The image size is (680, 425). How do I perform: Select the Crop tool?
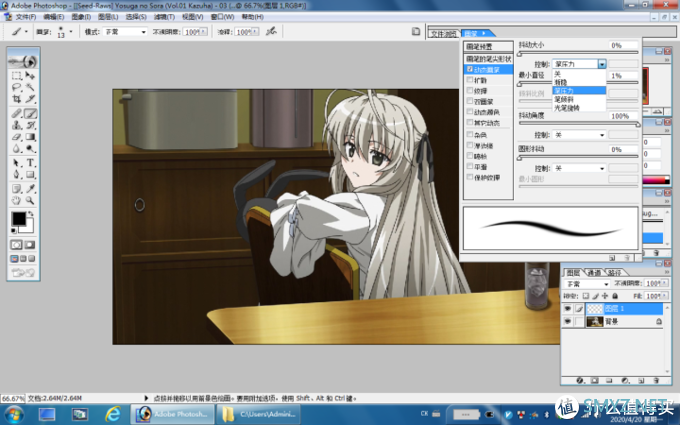tap(16, 99)
